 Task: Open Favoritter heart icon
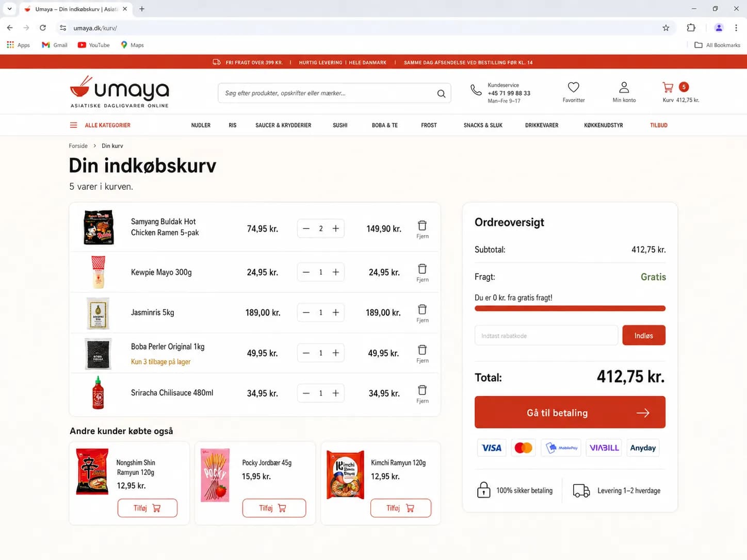point(573,87)
